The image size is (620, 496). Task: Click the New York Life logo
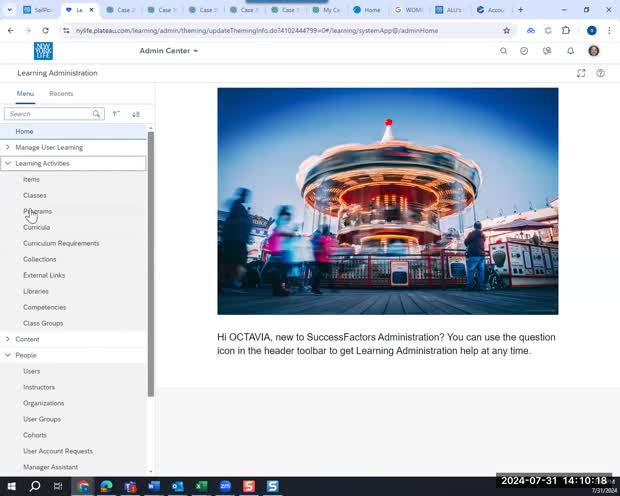coord(43,51)
